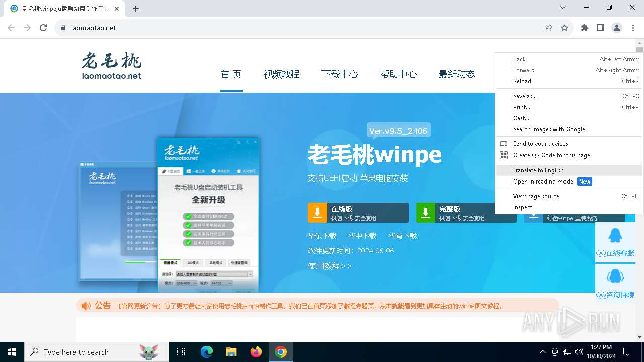This screenshot has height=362, width=644.
Task: Click the Windows search box
Action: click(96, 352)
